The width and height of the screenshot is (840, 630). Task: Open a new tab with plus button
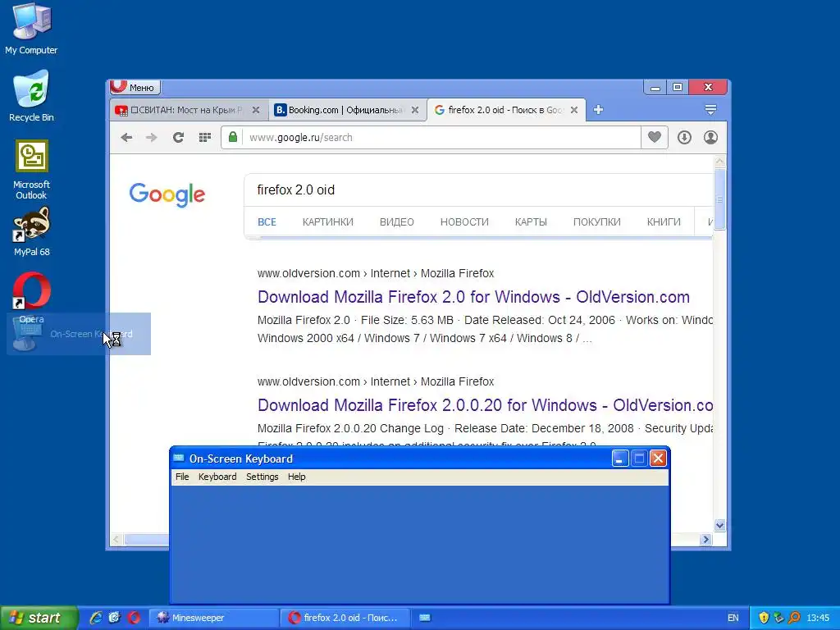(598, 110)
